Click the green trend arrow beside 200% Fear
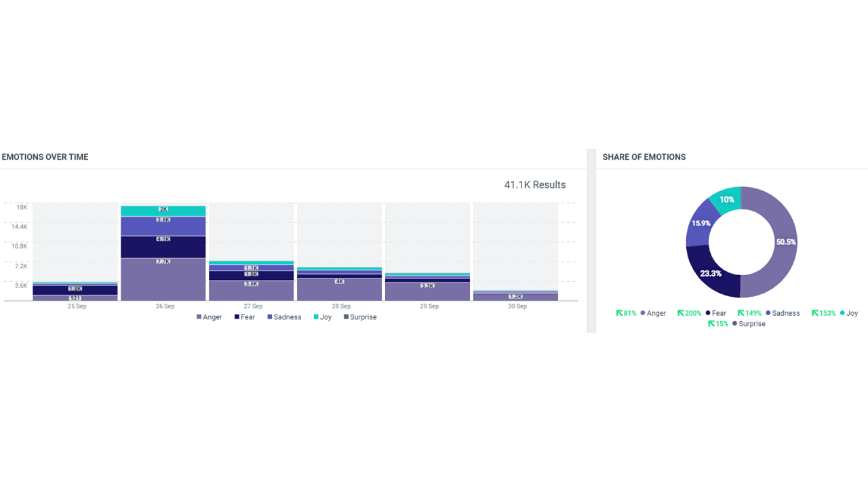 click(x=681, y=313)
